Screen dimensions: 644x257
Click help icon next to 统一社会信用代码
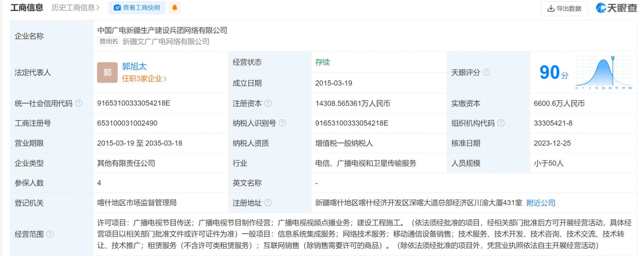pyautogui.click(x=79, y=103)
